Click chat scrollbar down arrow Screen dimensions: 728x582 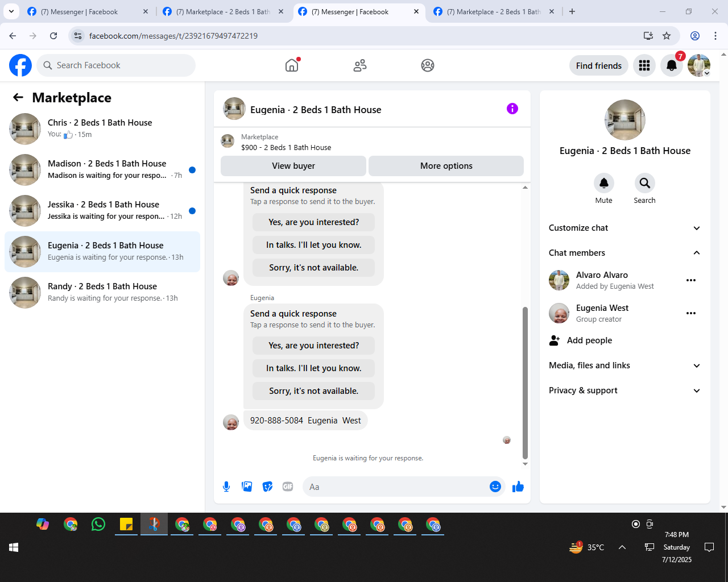pos(525,464)
